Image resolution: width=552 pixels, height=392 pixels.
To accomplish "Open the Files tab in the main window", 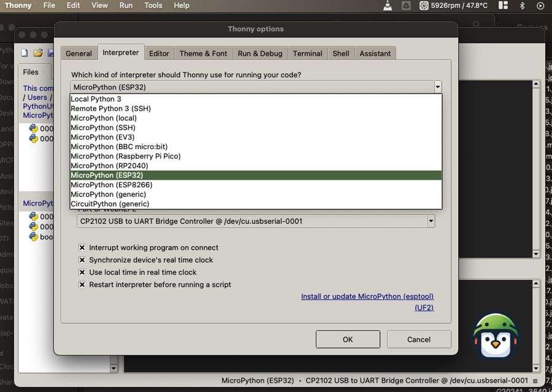I will [31, 72].
